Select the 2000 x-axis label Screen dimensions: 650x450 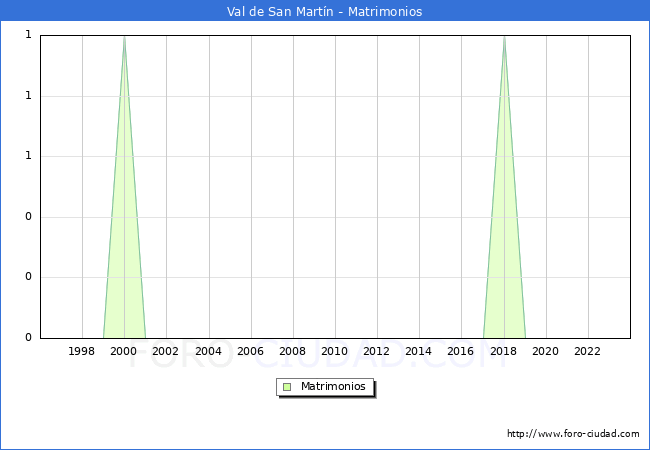point(124,351)
